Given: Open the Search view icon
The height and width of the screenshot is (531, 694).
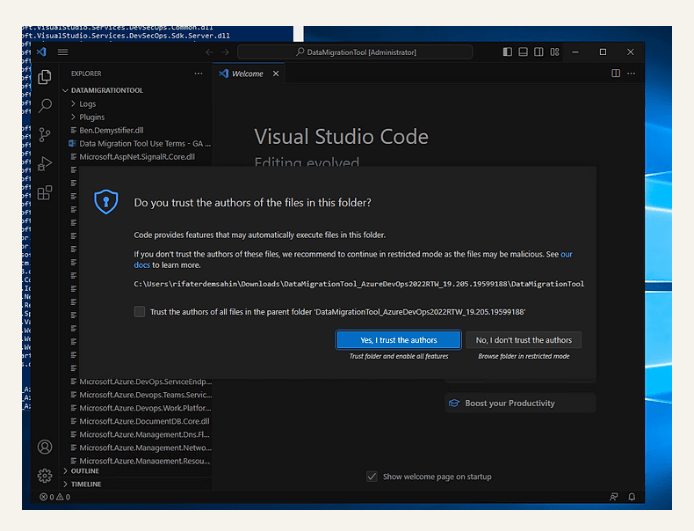Looking at the screenshot, I should click(x=45, y=105).
